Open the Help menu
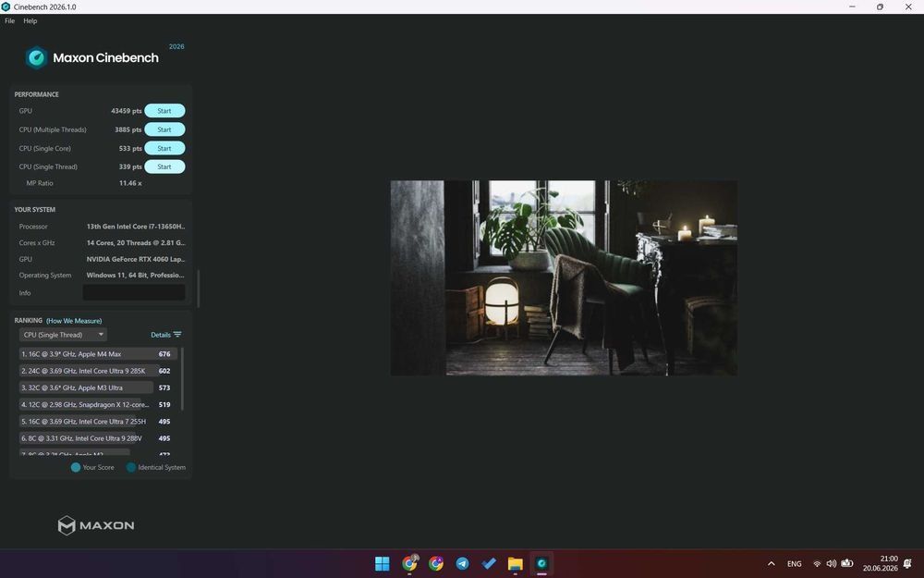 pos(30,20)
